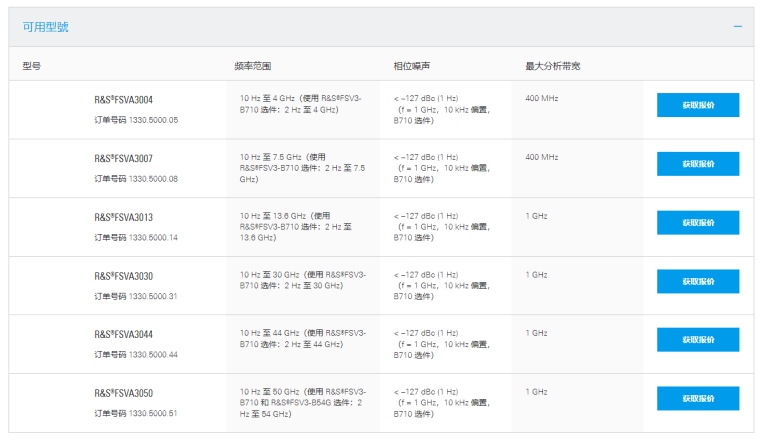
Task: Click the 相位噪声 column header
Action: [x=411, y=66]
